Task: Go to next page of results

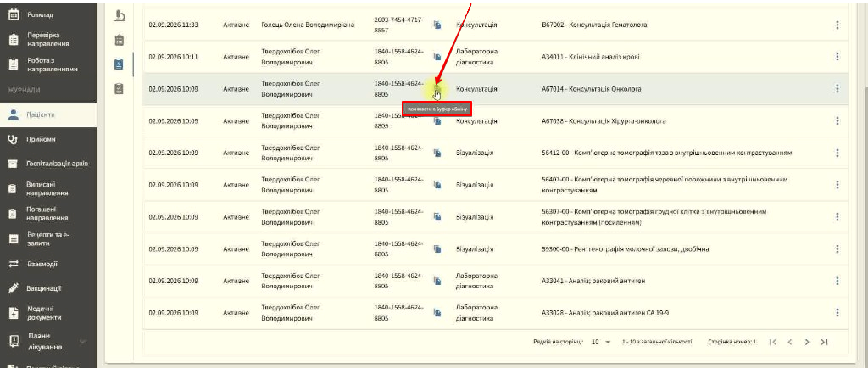Action: [807, 342]
